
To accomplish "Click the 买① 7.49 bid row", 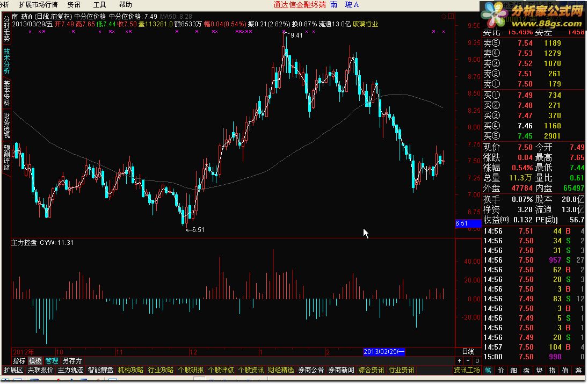I will pyautogui.click(x=534, y=95).
